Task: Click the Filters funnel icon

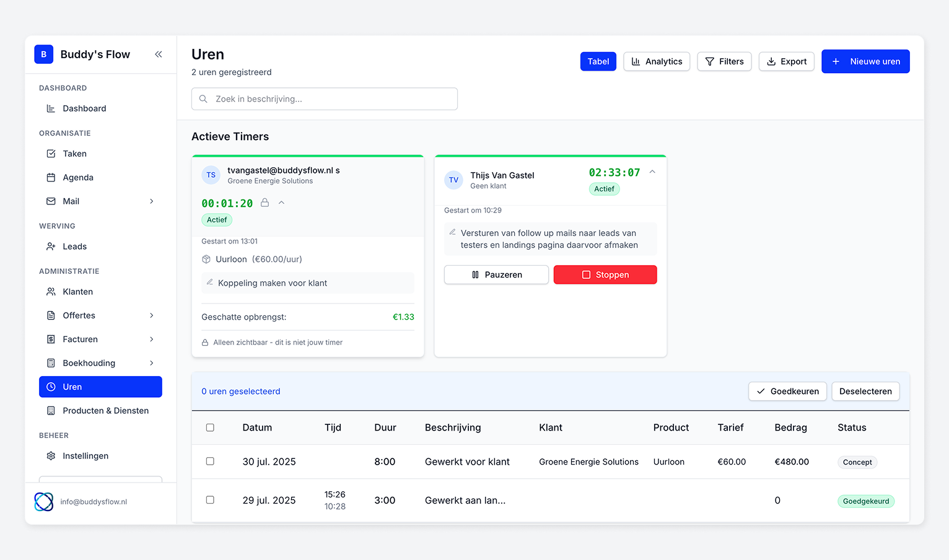Action: 709,61
